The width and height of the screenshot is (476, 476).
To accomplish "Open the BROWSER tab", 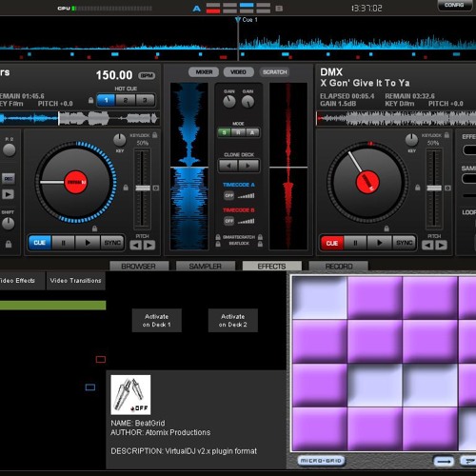I will (x=139, y=267).
